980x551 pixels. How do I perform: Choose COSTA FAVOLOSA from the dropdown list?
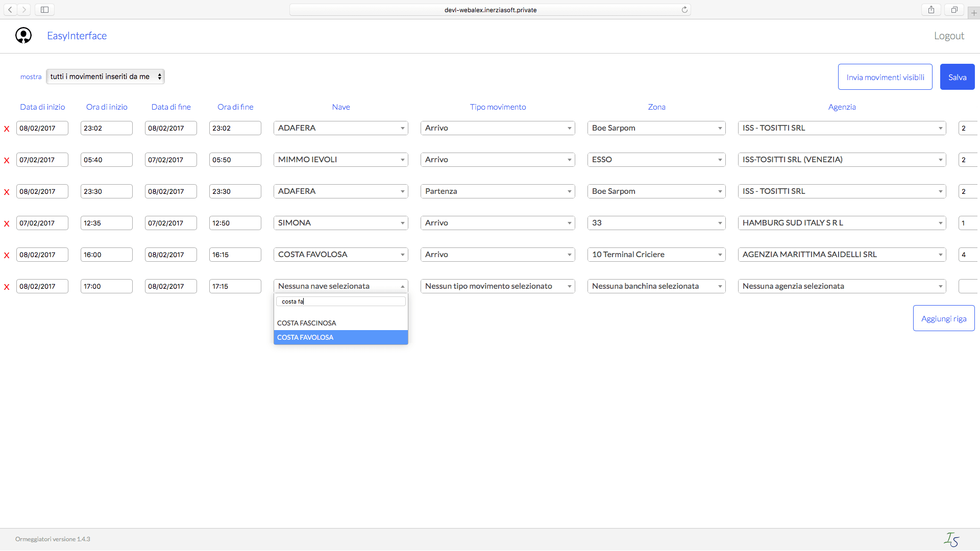(x=305, y=337)
